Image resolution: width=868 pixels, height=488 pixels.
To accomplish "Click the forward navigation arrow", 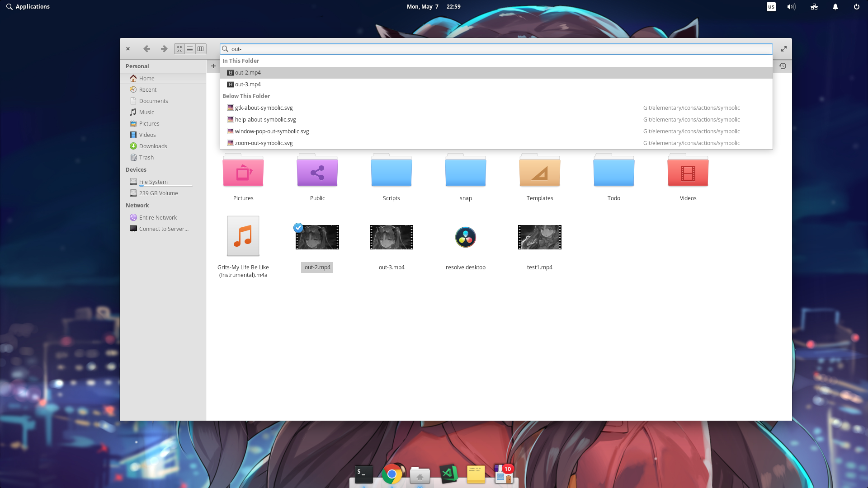I will 164,49.
